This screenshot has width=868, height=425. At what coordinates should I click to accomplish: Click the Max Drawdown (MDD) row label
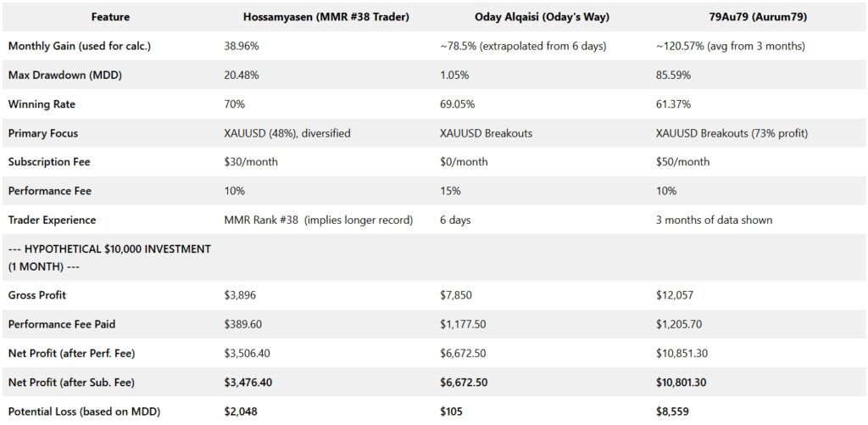point(57,75)
